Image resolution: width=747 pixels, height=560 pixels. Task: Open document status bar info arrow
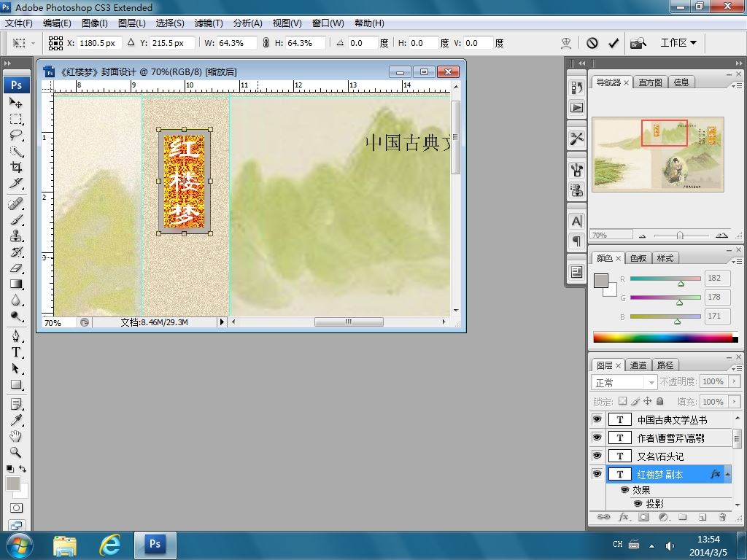coord(222,322)
